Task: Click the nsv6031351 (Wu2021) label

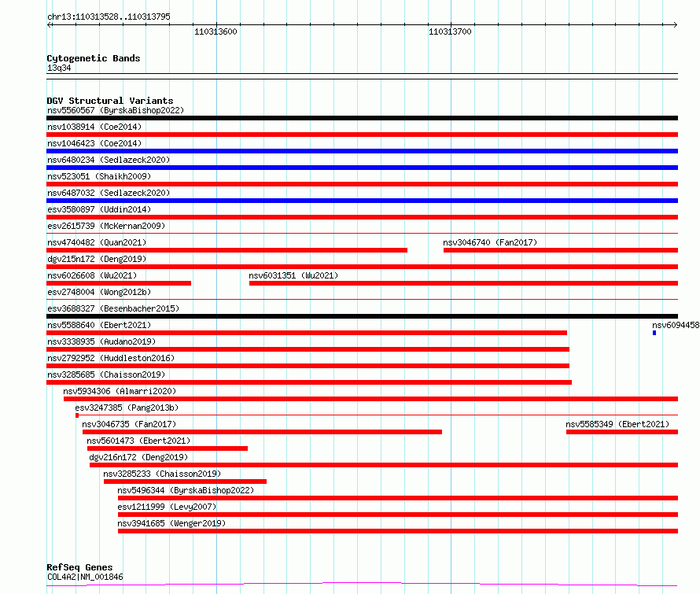Action: coord(293,275)
